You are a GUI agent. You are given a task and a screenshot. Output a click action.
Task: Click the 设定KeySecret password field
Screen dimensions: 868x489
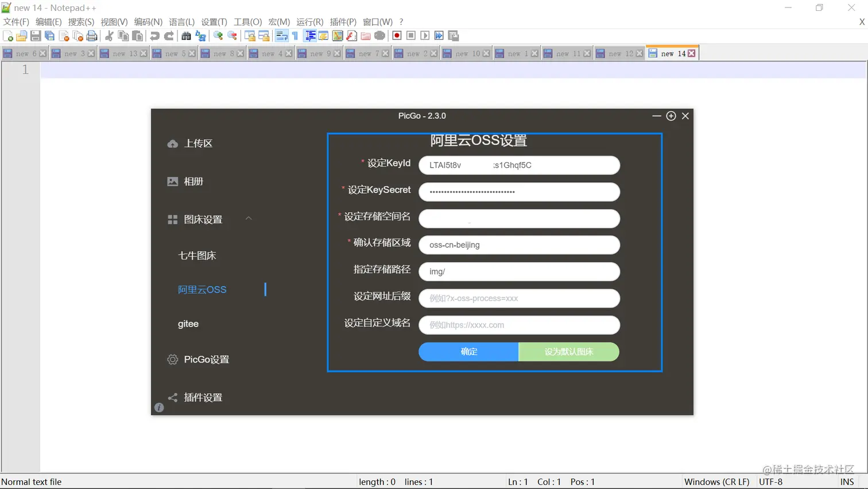pos(519,192)
